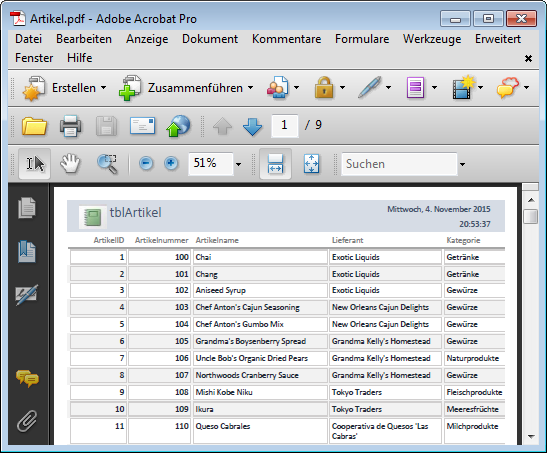Select the hand pan tool
This screenshot has width=547, height=453.
[70, 164]
